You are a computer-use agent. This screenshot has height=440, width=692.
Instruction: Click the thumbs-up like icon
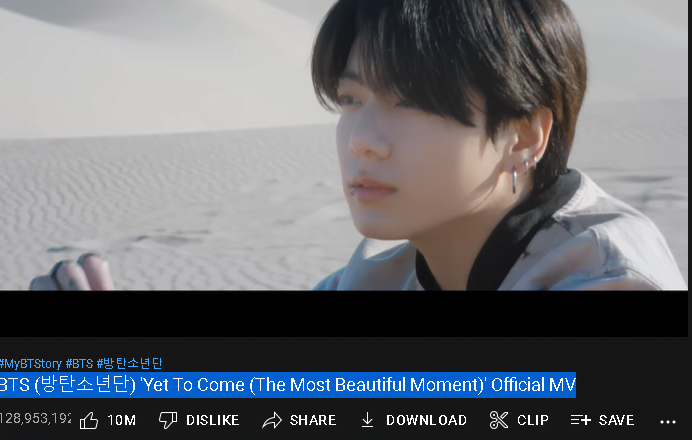click(x=89, y=420)
